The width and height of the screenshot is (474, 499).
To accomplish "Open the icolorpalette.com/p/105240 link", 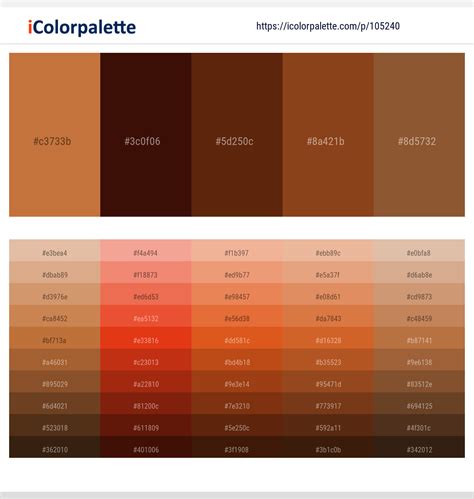I will [328, 26].
